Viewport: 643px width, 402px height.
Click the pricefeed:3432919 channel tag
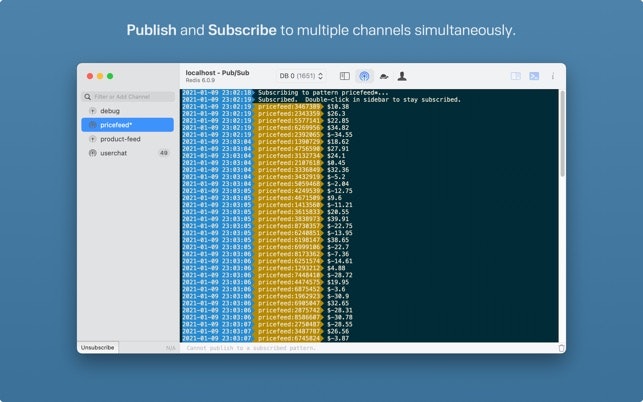coord(289,177)
